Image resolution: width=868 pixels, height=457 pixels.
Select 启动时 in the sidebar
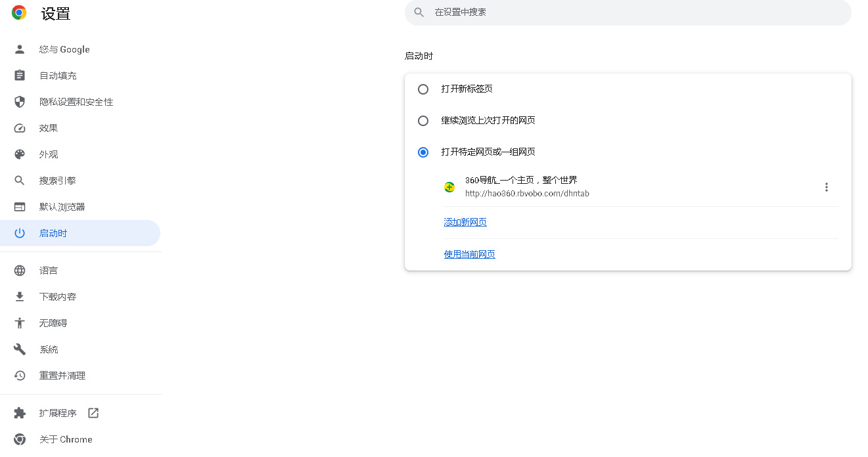pyautogui.click(x=80, y=233)
